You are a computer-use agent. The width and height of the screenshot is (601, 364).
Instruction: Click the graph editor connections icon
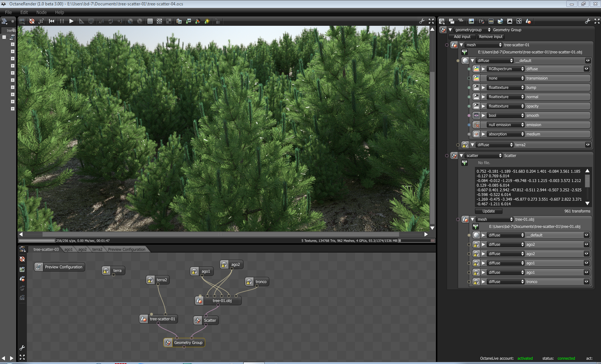click(x=22, y=249)
